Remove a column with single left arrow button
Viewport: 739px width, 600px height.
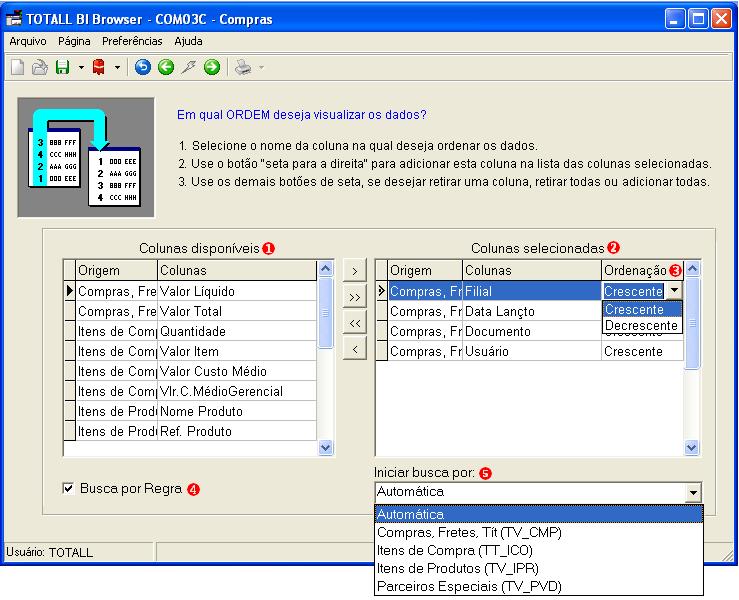[355, 349]
